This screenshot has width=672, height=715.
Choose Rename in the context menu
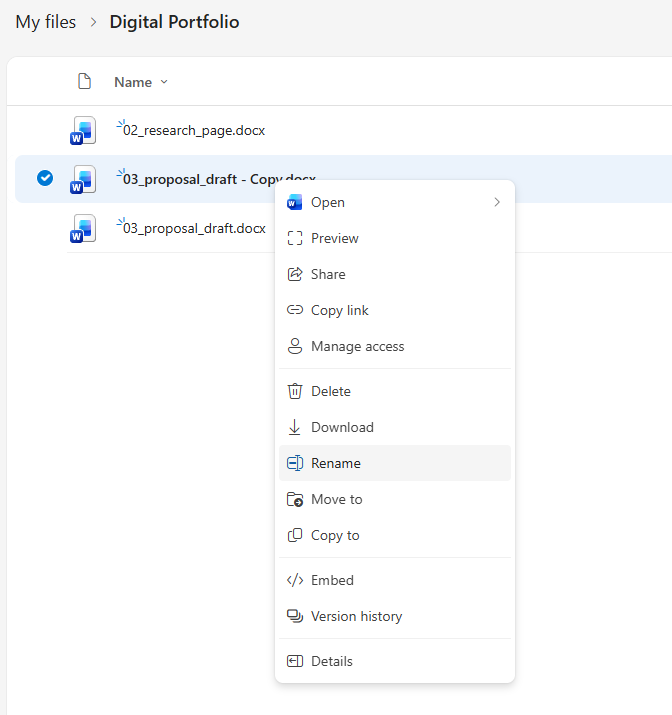coord(395,463)
